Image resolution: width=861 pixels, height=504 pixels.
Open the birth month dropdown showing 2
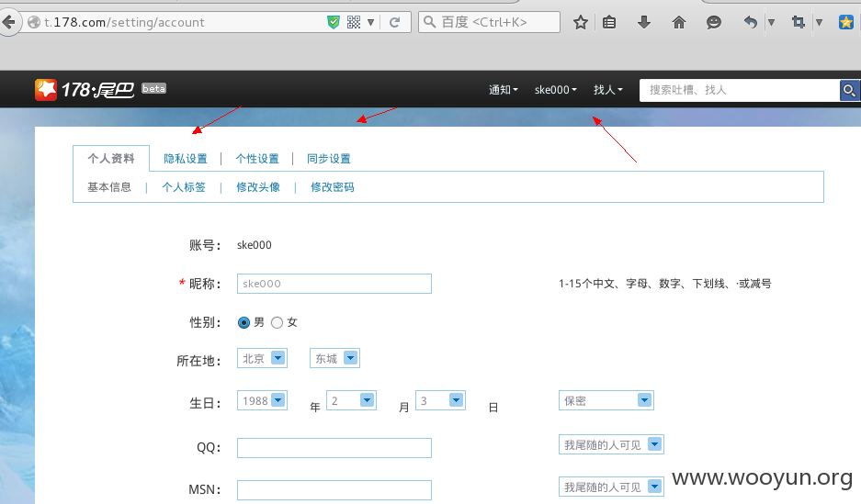pos(351,400)
